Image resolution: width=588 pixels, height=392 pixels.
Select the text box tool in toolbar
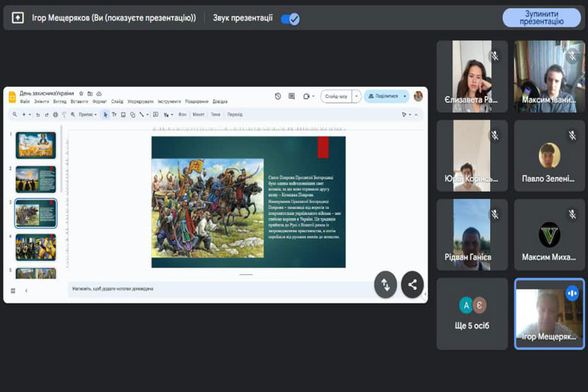114,114
